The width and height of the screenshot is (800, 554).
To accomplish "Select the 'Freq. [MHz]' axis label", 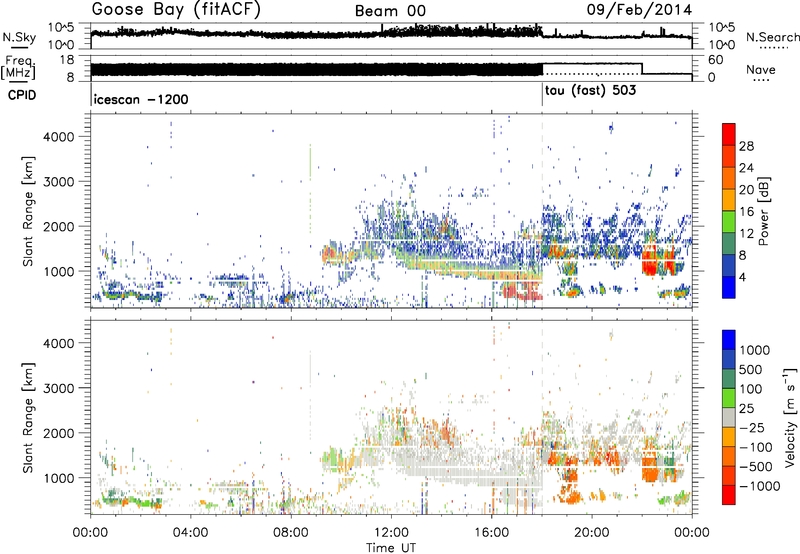I will pos(19,68).
